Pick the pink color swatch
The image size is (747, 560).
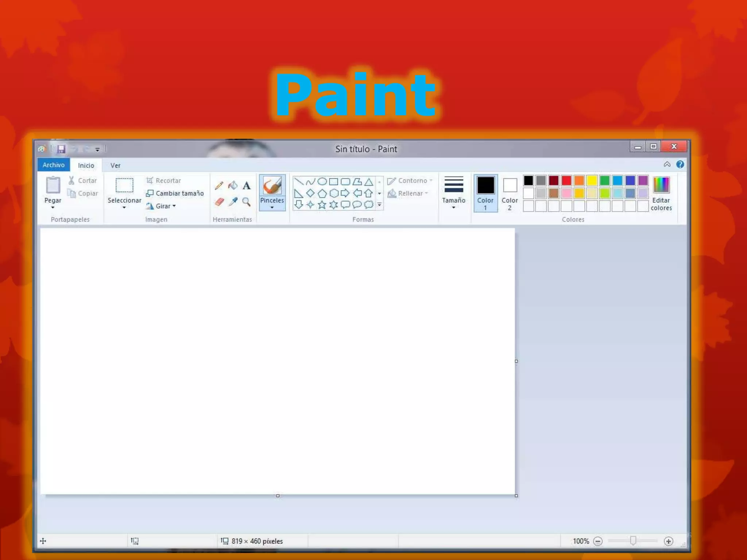[x=566, y=193]
